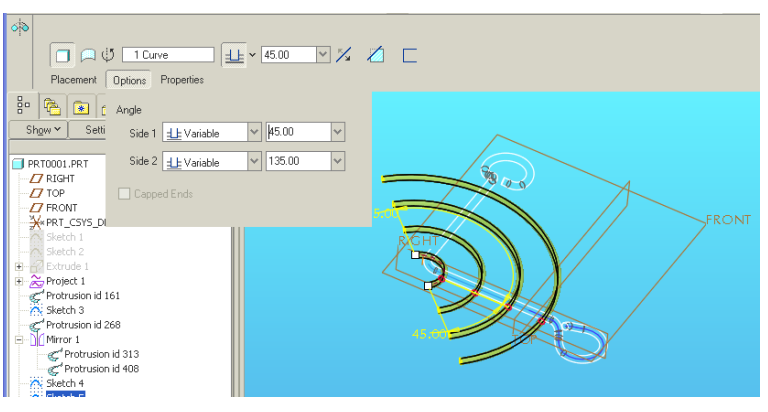Viewport: 768px width, 412px height.
Task: Select the surface revolve type icon
Action: [87, 55]
